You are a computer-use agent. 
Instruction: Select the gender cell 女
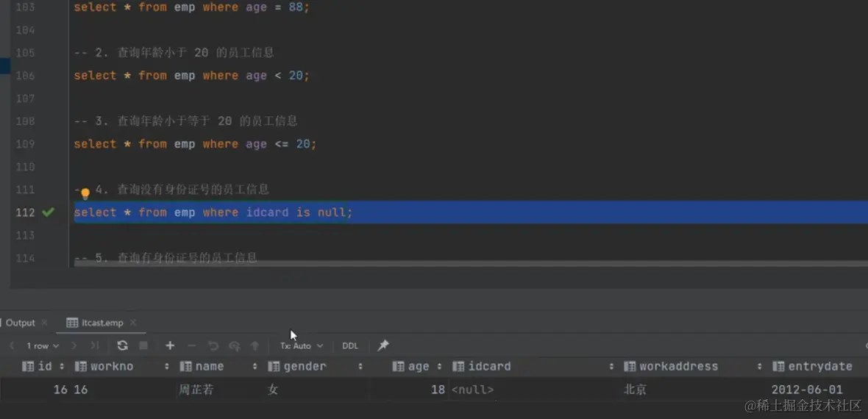pos(315,390)
